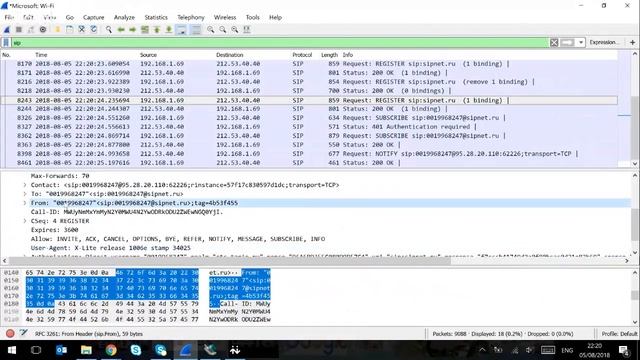Add a display filter button with plus

tap(632, 42)
